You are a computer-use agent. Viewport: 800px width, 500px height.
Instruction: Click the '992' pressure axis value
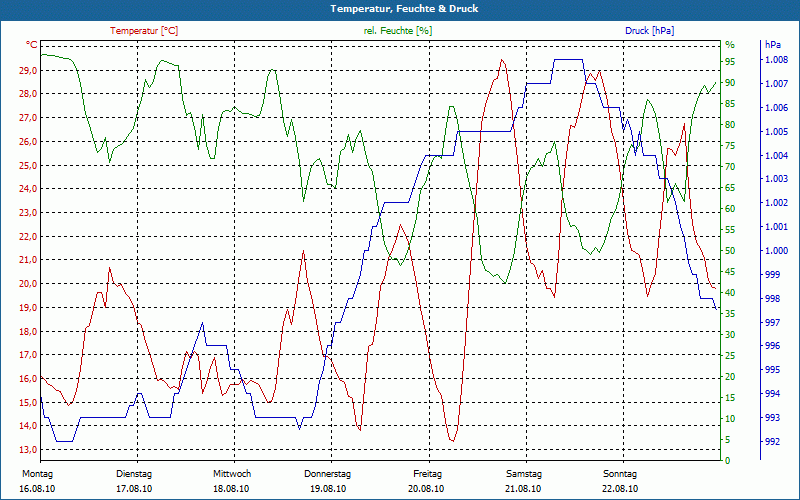(771, 441)
